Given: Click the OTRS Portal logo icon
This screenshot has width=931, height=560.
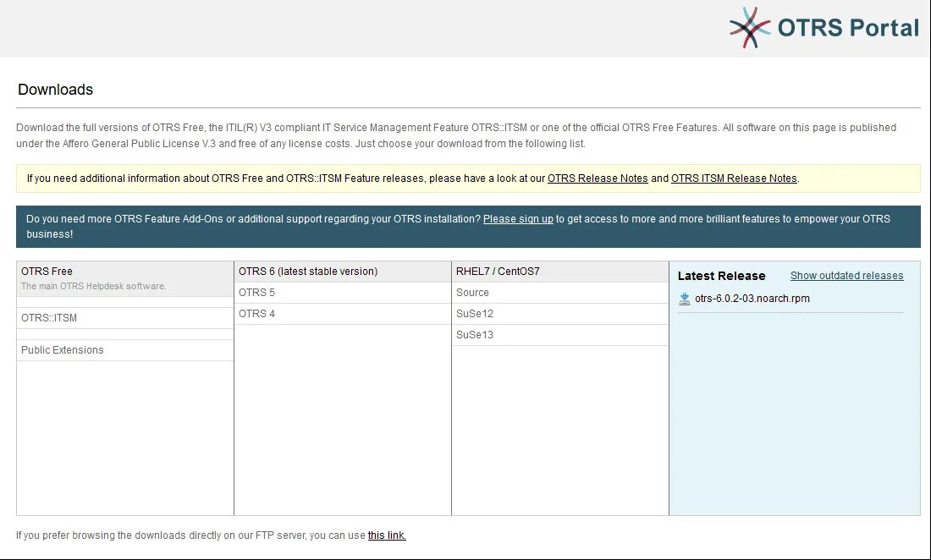Looking at the screenshot, I should [748, 28].
